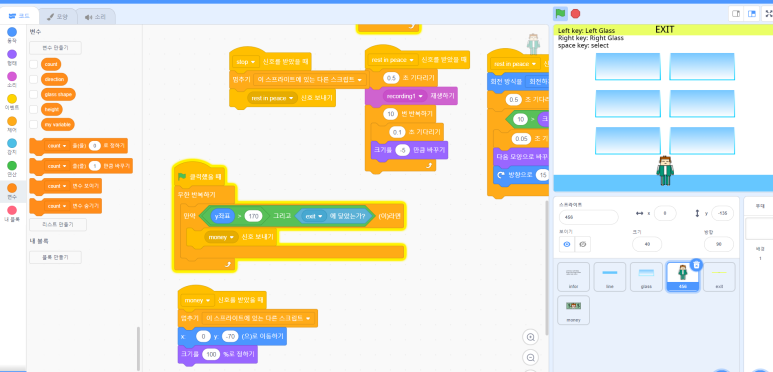
Task: Open the Motion block category
Action: pyautogui.click(x=12, y=35)
